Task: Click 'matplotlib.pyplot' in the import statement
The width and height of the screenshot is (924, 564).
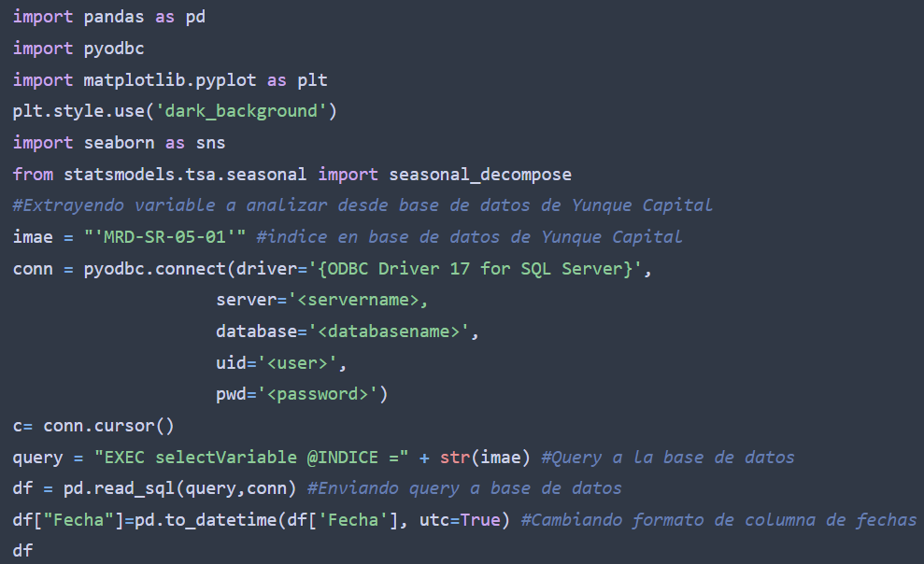Action: click(170, 80)
